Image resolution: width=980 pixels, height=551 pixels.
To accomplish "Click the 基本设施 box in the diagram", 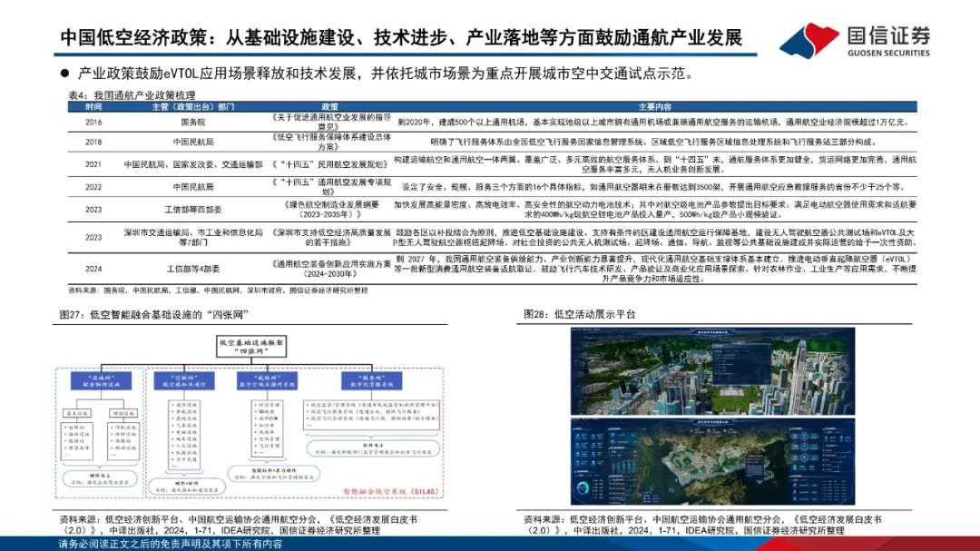I will (x=76, y=414).
